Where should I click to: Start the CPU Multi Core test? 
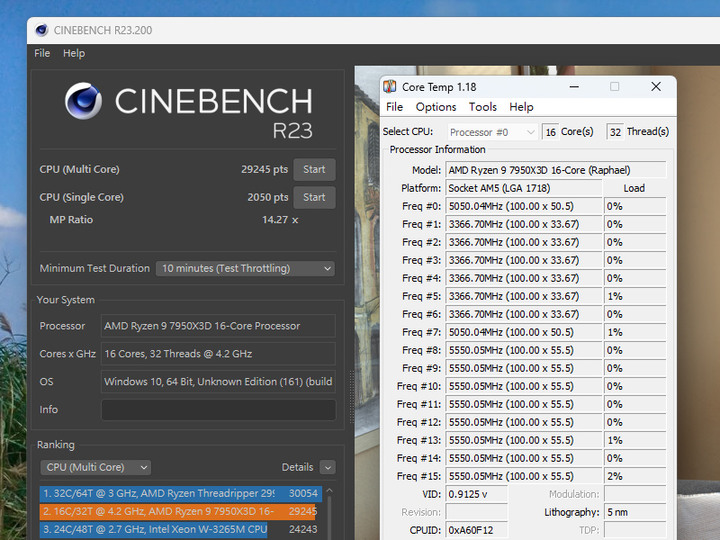click(x=314, y=169)
